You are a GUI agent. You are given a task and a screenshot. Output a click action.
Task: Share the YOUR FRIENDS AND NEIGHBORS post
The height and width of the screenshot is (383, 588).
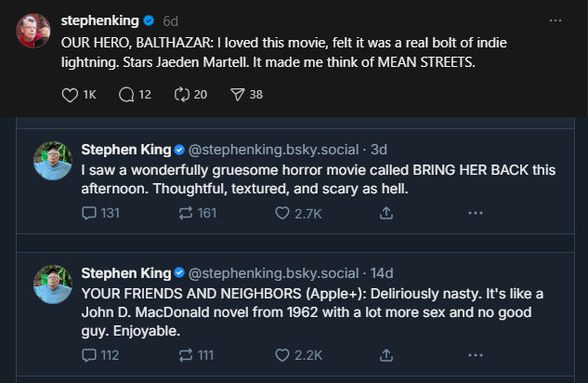point(386,354)
